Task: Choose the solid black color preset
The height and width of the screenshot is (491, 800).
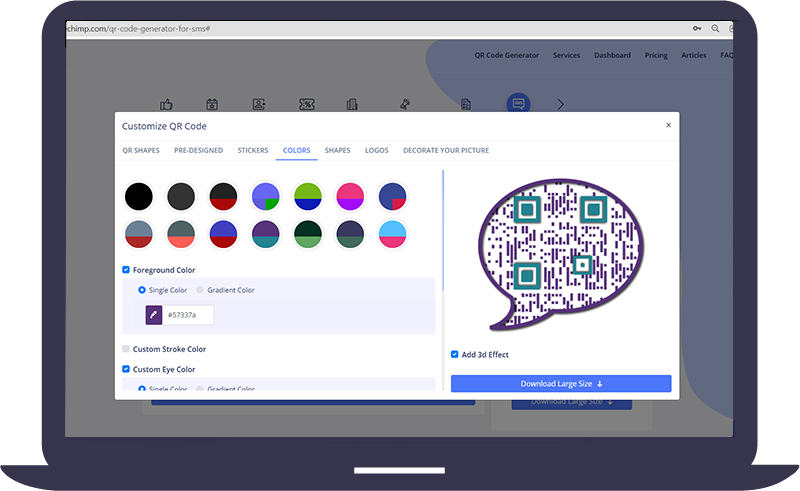Action: 139,197
